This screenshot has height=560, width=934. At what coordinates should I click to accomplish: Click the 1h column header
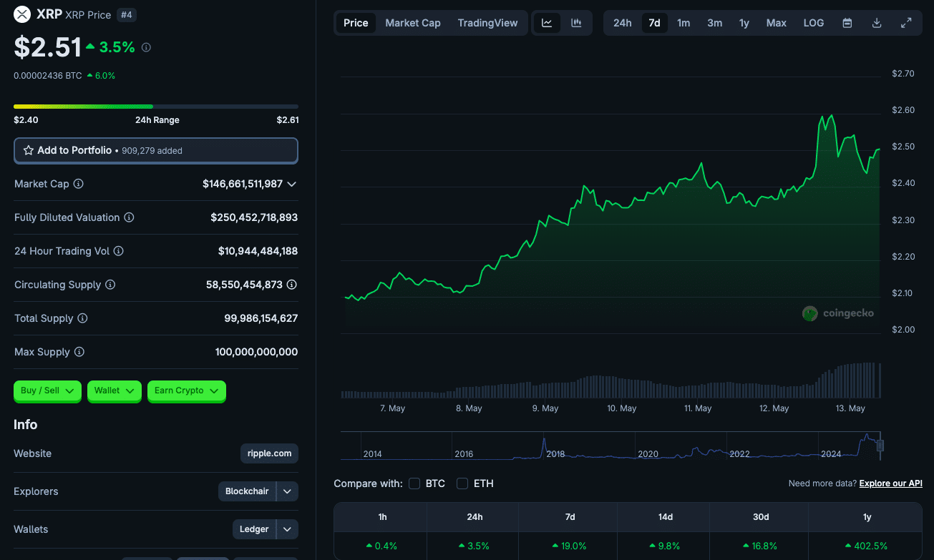pyautogui.click(x=381, y=516)
